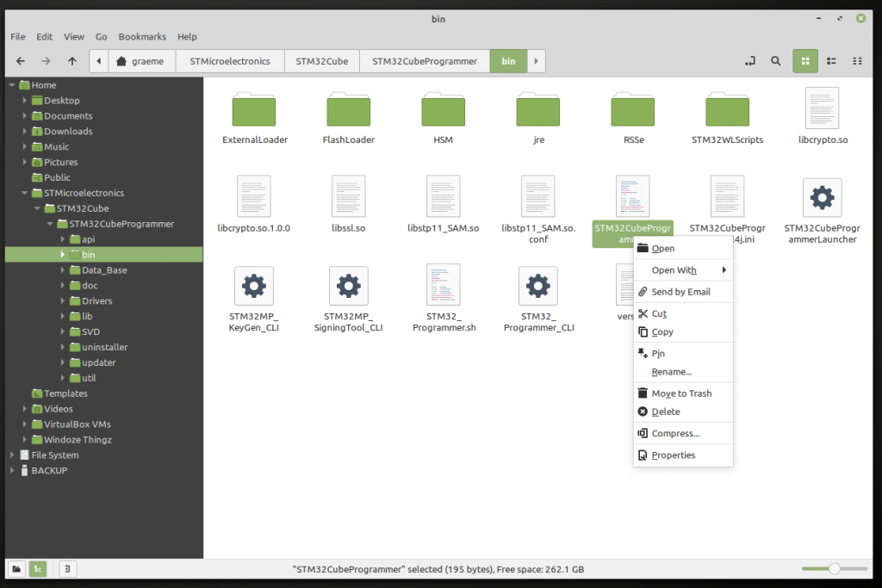Switch to list view

[831, 61]
